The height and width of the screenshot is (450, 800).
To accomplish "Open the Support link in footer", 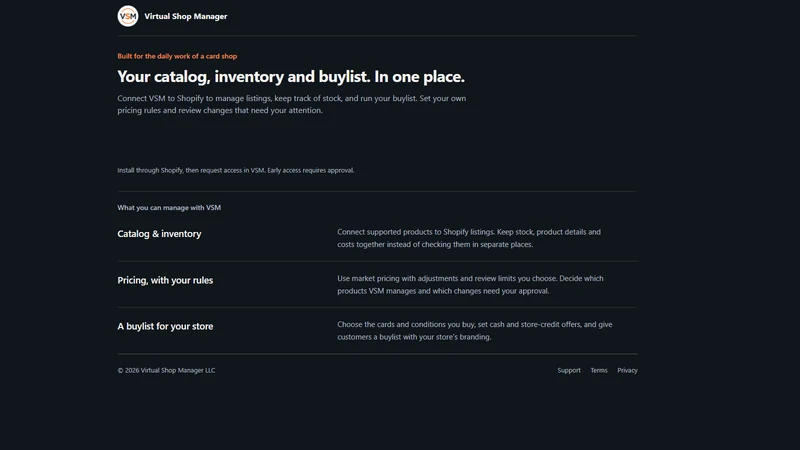I will point(569,370).
